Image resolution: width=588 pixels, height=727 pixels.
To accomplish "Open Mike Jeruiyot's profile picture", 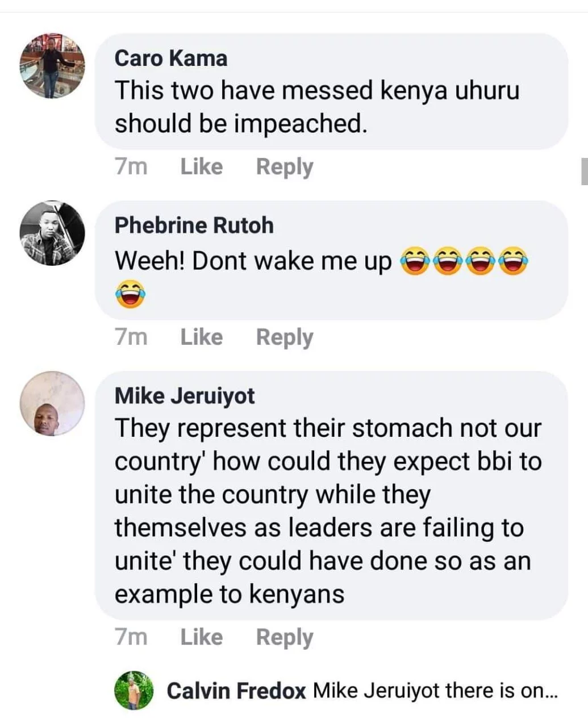I will [52, 404].
